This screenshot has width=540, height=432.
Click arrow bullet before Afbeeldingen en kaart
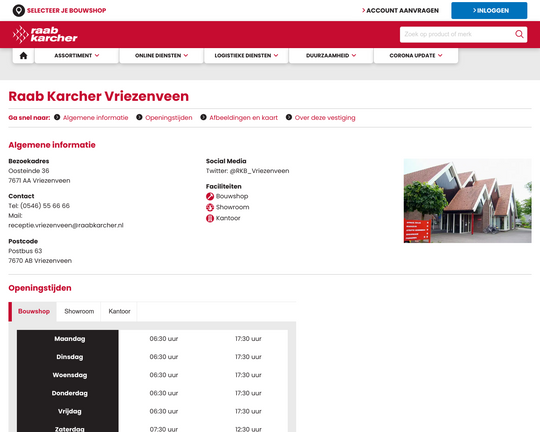tap(204, 117)
